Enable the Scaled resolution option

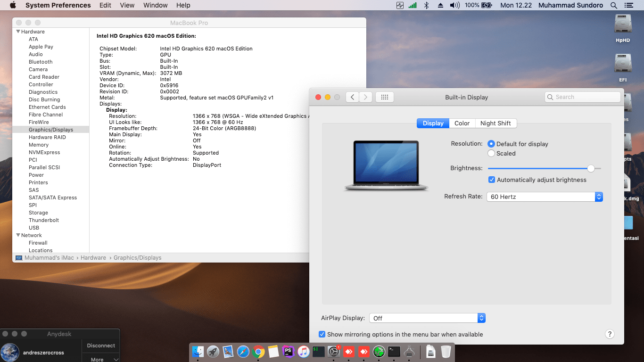click(x=491, y=153)
